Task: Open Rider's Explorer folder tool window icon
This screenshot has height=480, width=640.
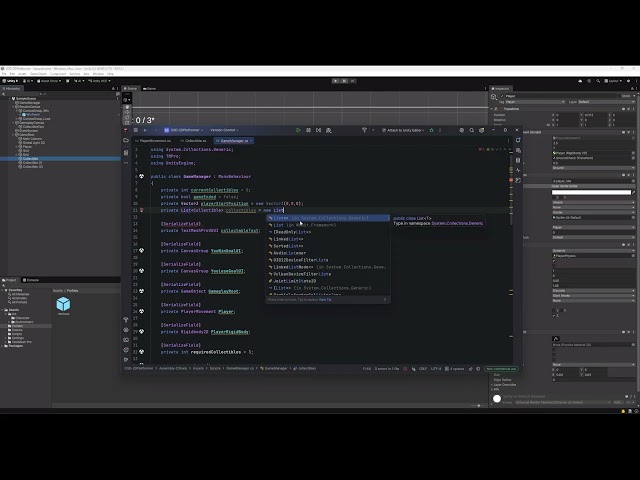Action: click(x=126, y=140)
